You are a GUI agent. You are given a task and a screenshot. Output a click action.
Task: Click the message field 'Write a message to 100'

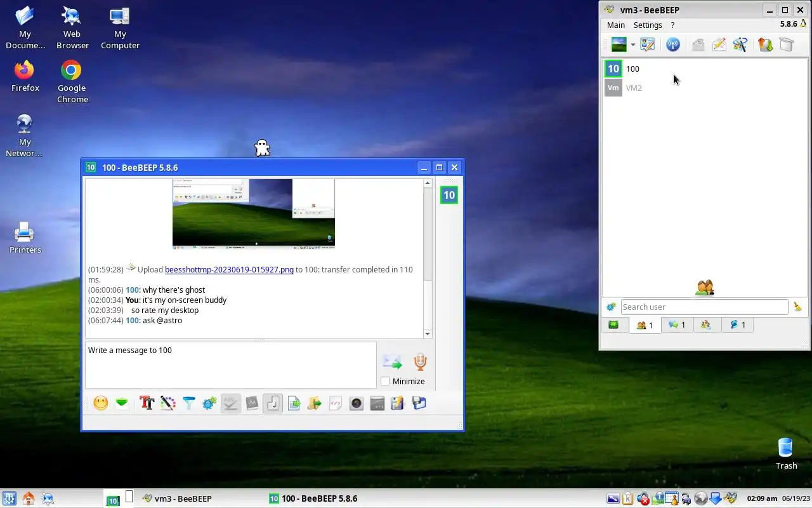pyautogui.click(x=231, y=364)
